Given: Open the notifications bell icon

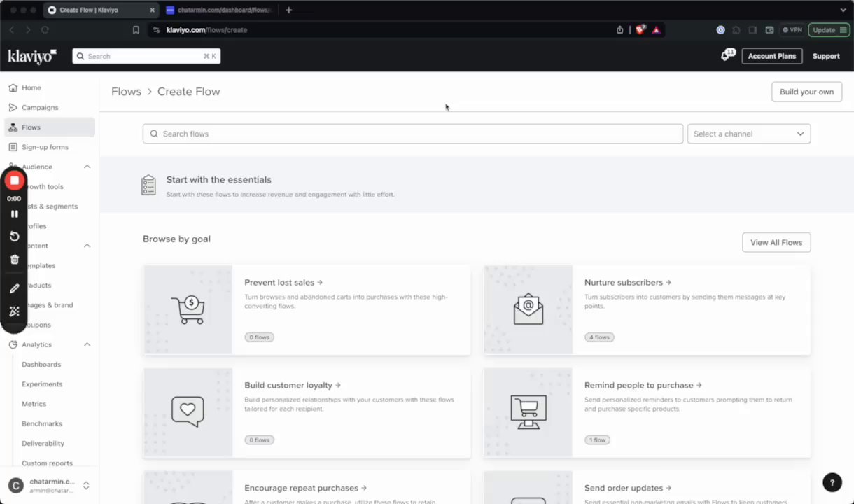Looking at the screenshot, I should pos(726,56).
